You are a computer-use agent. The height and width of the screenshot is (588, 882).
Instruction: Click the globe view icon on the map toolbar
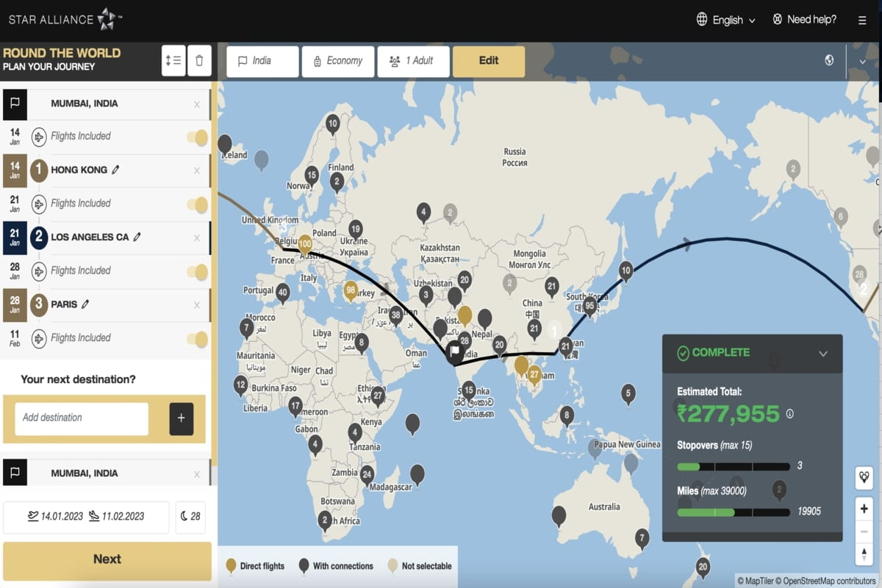point(829,60)
